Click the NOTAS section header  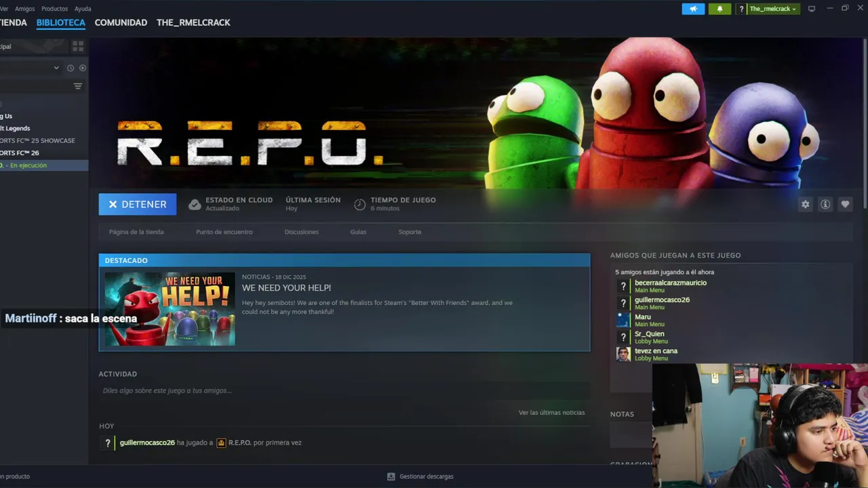[622, 414]
